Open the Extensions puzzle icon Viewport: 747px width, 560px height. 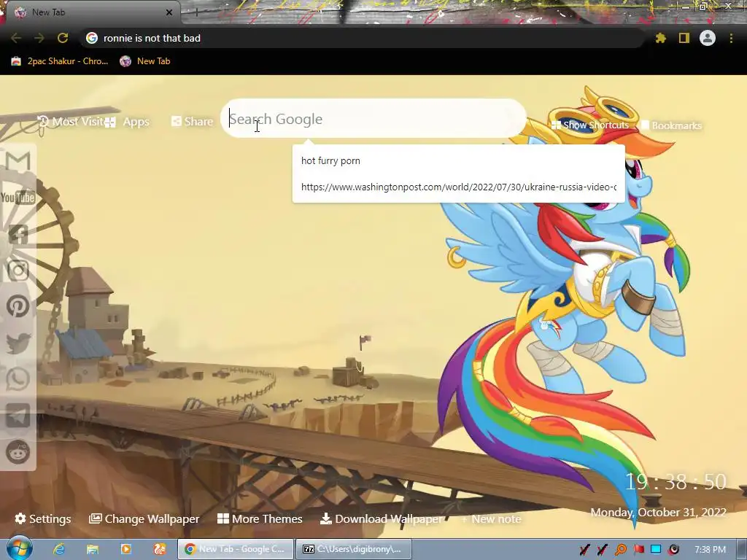coord(660,38)
